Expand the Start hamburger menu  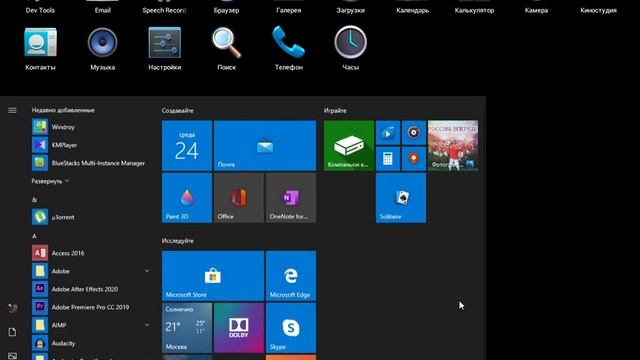coord(12,110)
